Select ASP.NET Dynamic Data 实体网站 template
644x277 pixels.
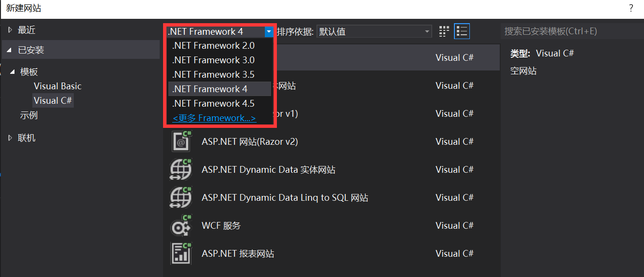click(x=331, y=170)
